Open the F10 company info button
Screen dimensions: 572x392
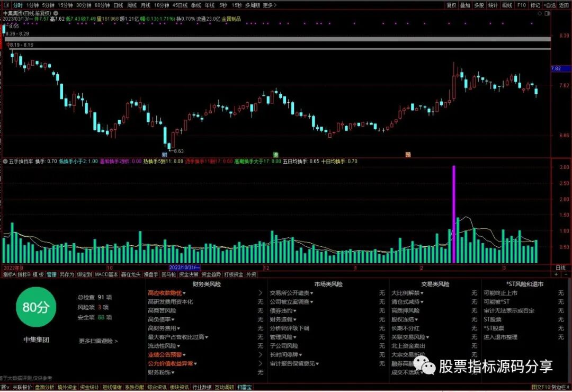[521, 5]
